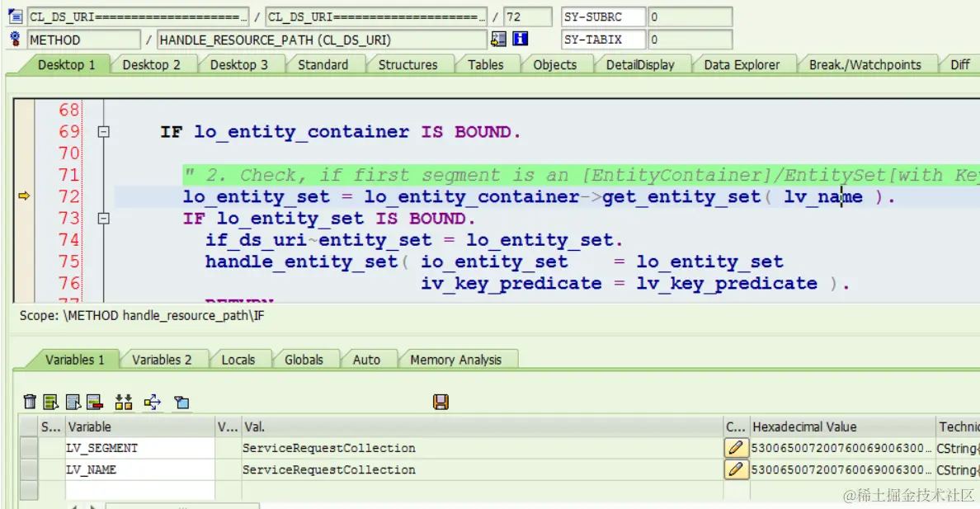Collapse the IF block at line 69
This screenshot has width=980, height=509.
(x=104, y=132)
